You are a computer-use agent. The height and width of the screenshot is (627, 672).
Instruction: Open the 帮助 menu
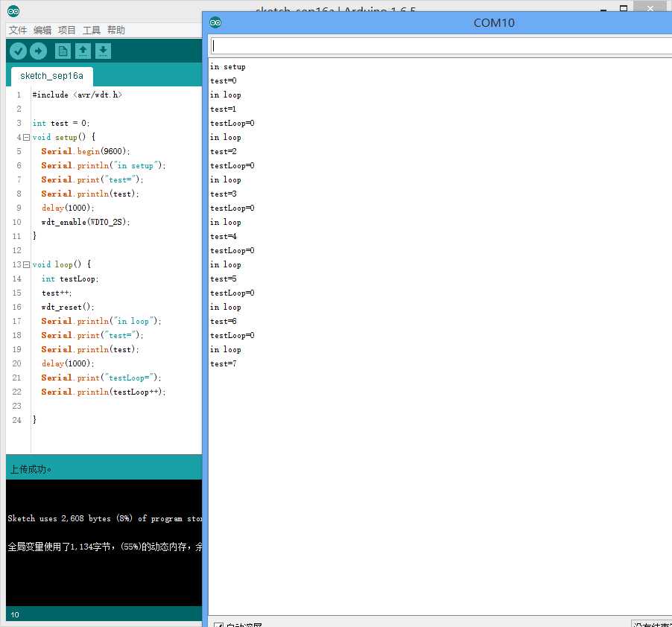(115, 30)
